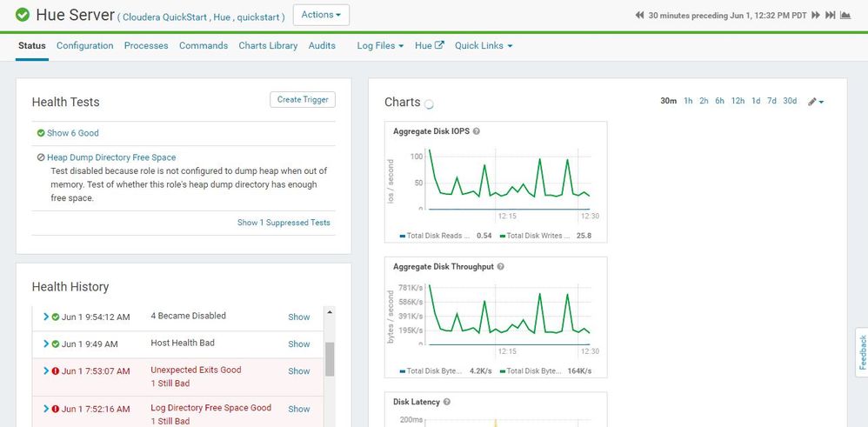Click the rewind time range icon
Screen dimensions: 868x427
pyautogui.click(x=639, y=16)
